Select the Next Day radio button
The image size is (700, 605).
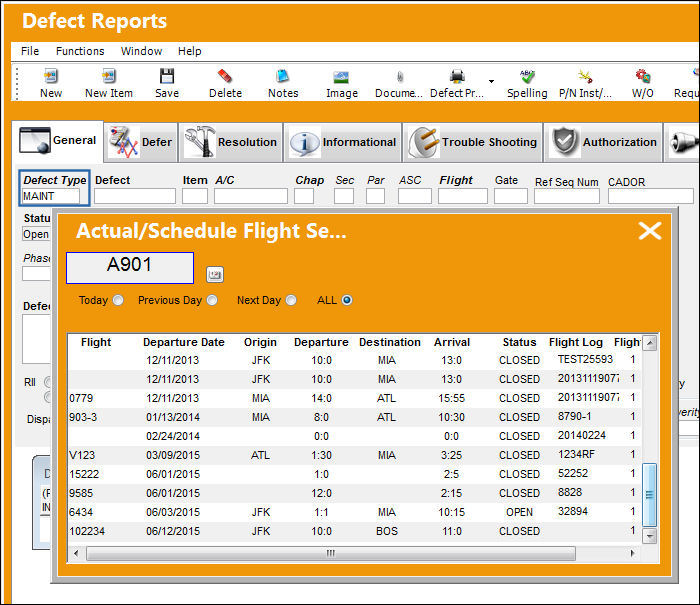[291, 300]
